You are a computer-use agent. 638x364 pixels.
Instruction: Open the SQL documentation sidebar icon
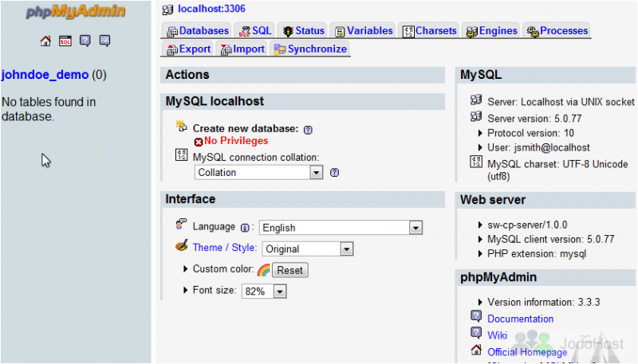pos(104,41)
